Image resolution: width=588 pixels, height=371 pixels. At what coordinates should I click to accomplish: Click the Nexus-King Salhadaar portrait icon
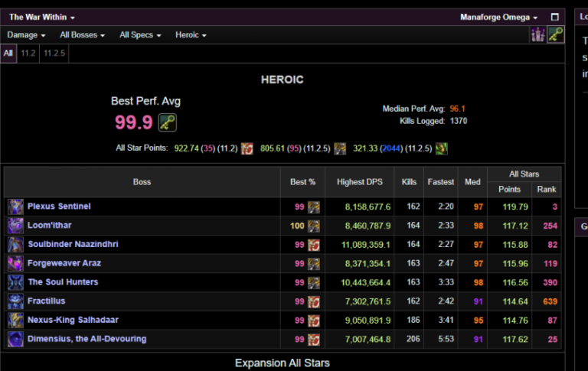16,321
